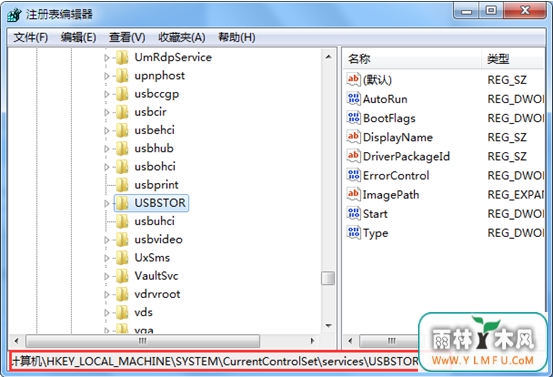553x377 pixels.
Task: Open the 收藏夹(A) menu
Action: [x=182, y=37]
